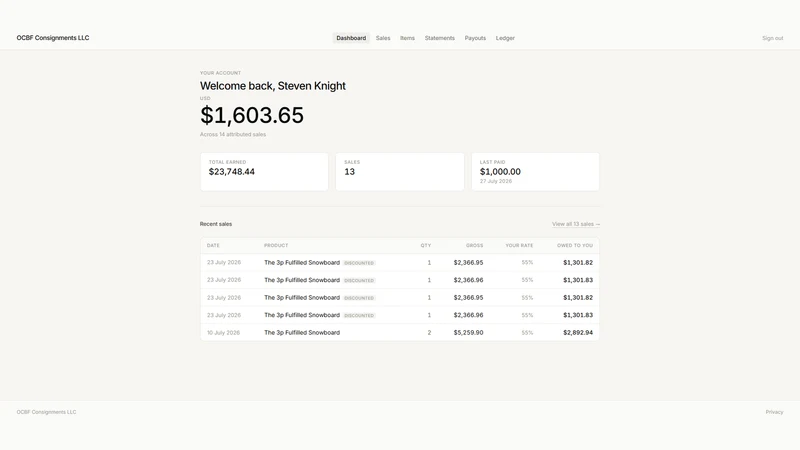800x450 pixels.
Task: Click the 'Recent sales' heading
Action: pos(216,224)
